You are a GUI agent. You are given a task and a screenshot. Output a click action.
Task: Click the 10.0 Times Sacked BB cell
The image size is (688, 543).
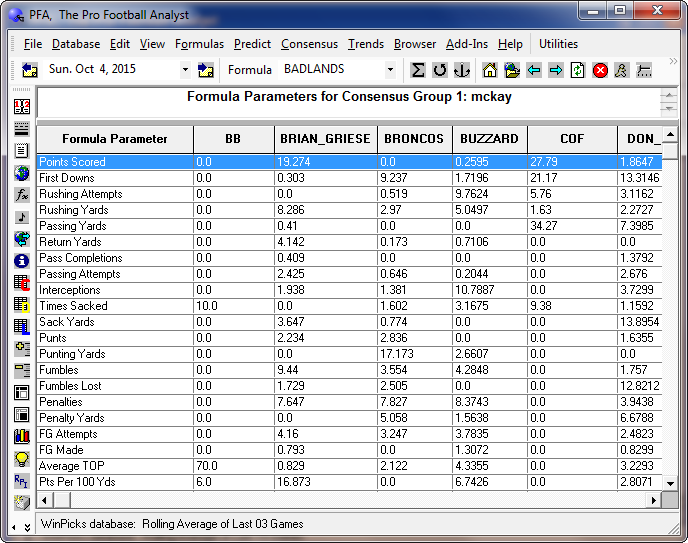[234, 306]
